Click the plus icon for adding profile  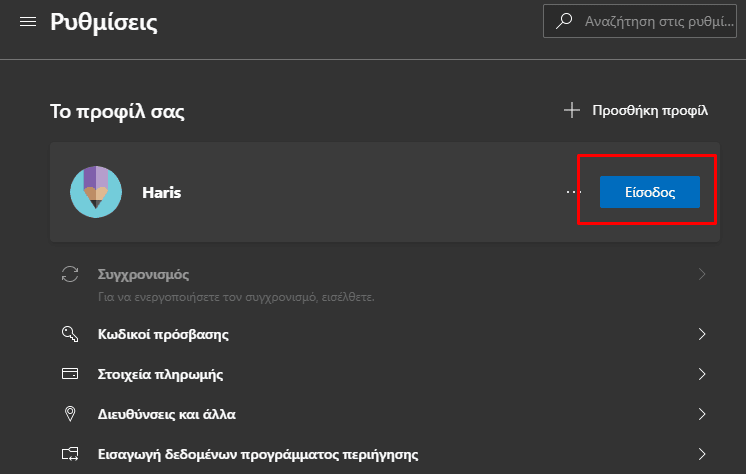point(572,110)
